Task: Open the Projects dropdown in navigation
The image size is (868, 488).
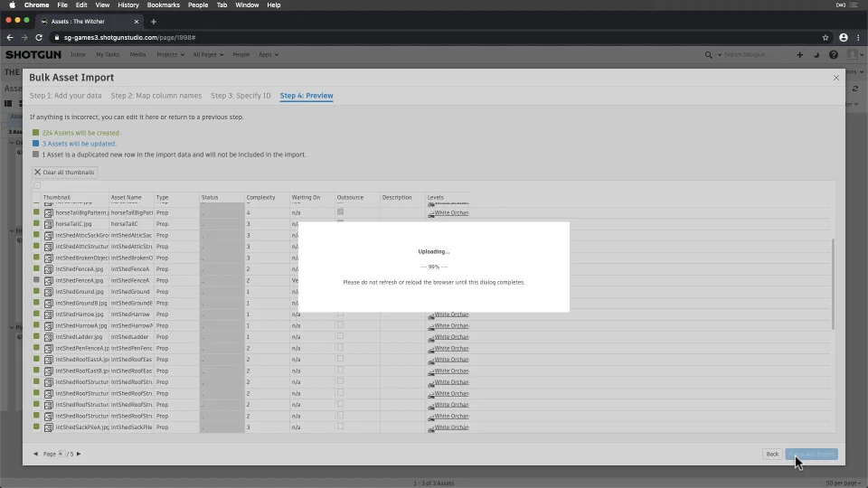Action: click(170, 55)
